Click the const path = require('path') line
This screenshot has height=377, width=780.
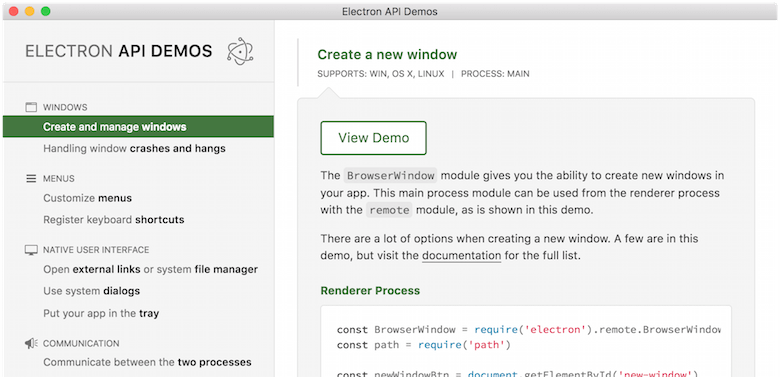tap(424, 345)
